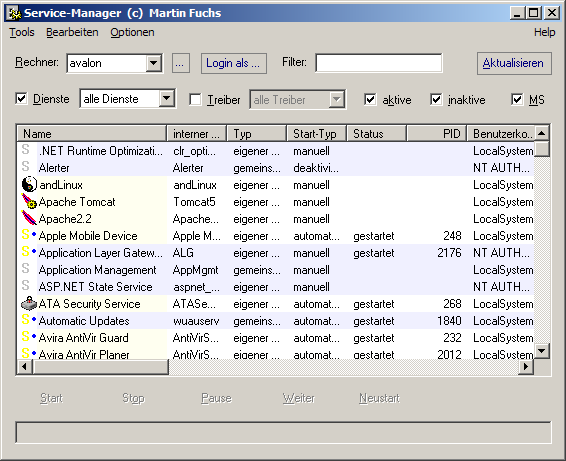This screenshot has width=566, height=461.
Task: Click the scroll right arrow of the list
Action: (x=526, y=367)
